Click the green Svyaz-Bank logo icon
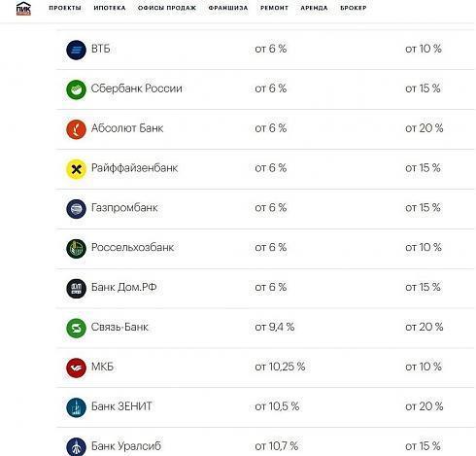The width and height of the screenshot is (476, 456). pos(76,329)
